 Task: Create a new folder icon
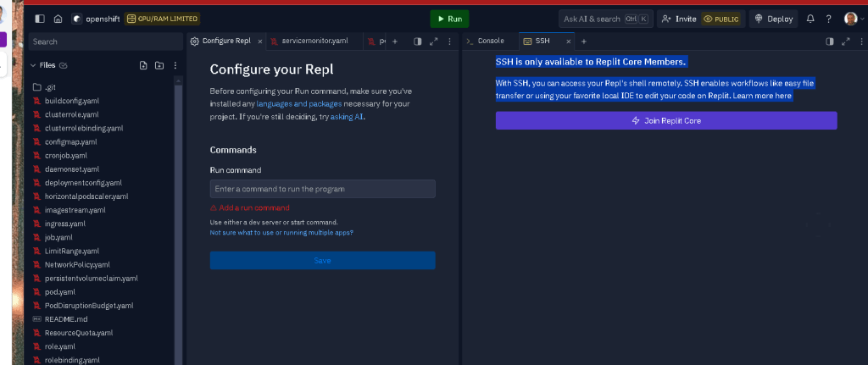(x=159, y=65)
